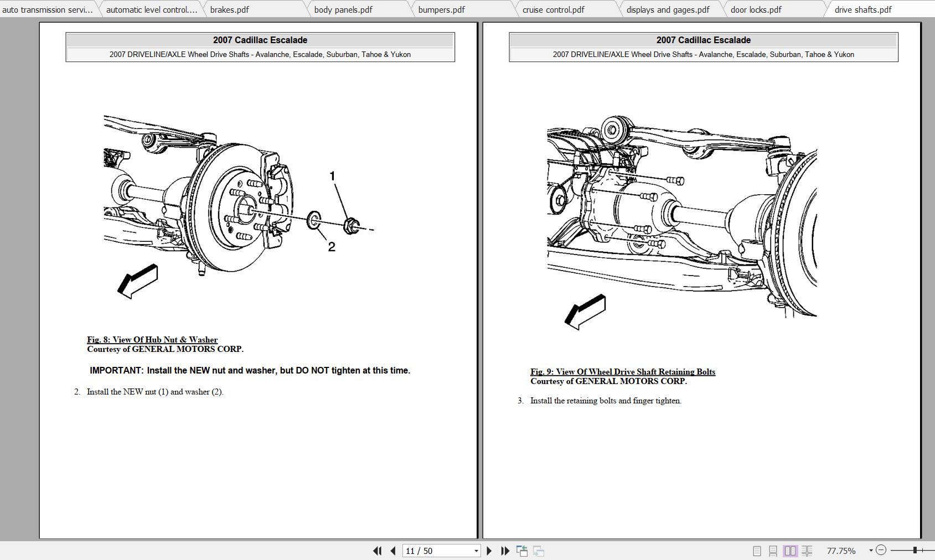The image size is (935, 560).
Task: Zoom out using the minus icon
Action: tap(880, 550)
